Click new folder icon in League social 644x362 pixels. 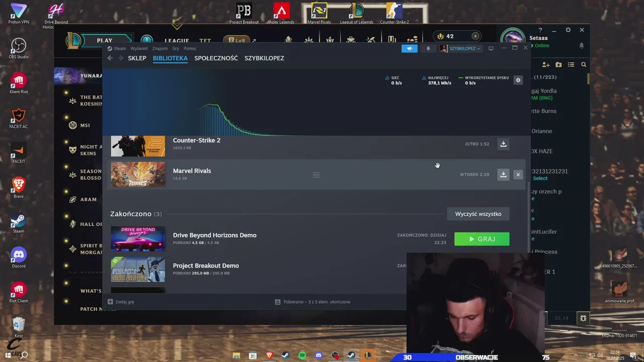click(x=558, y=65)
